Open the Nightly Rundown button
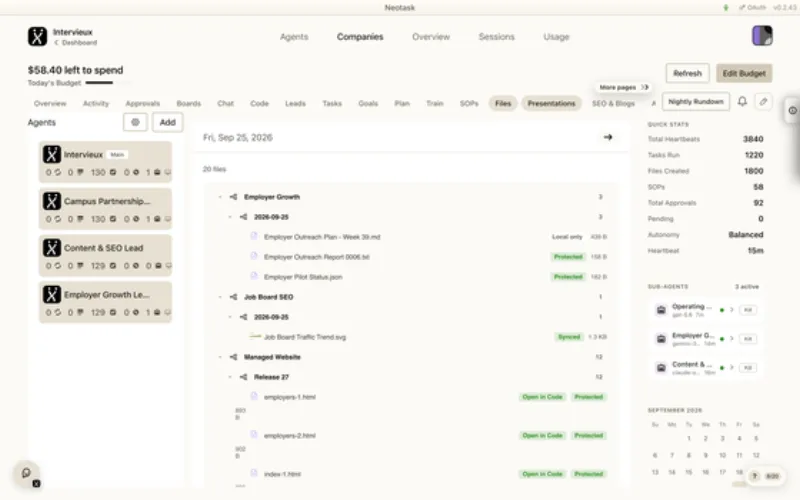This screenshot has width=800, height=500. [696, 102]
